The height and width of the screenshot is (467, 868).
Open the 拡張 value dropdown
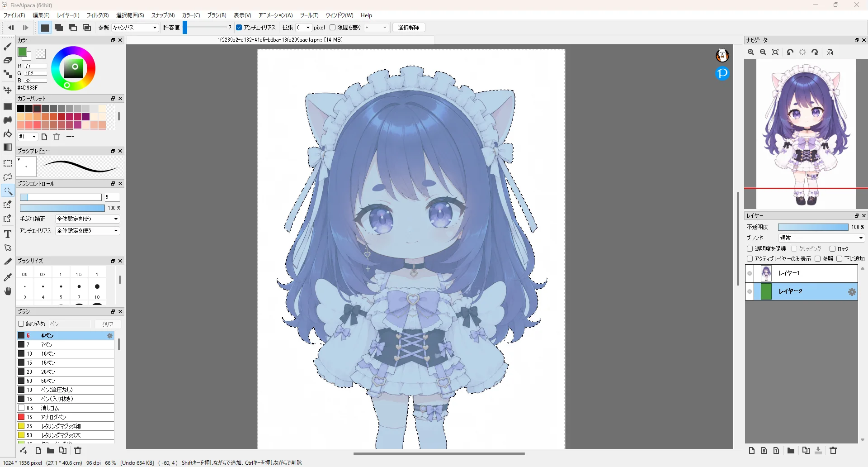(x=303, y=28)
